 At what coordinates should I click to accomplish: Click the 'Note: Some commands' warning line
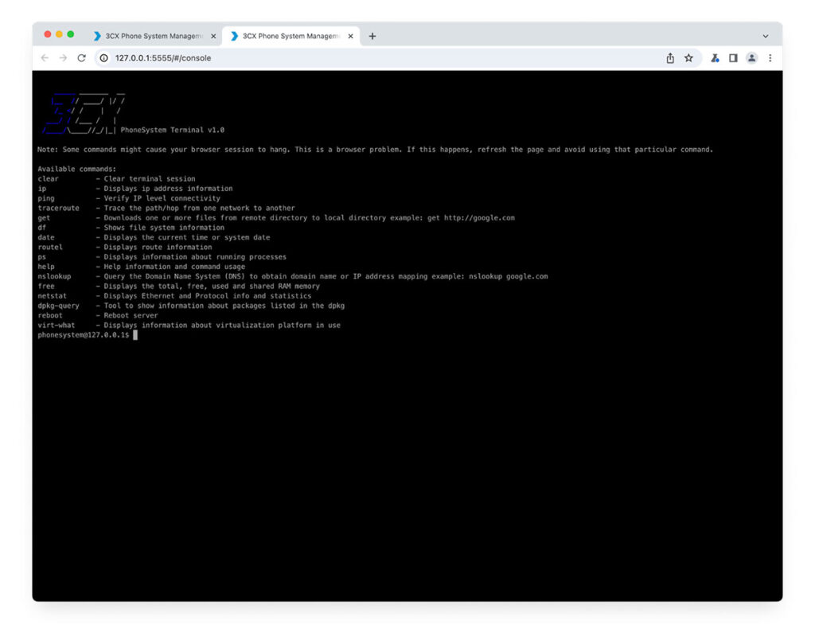coord(376,150)
